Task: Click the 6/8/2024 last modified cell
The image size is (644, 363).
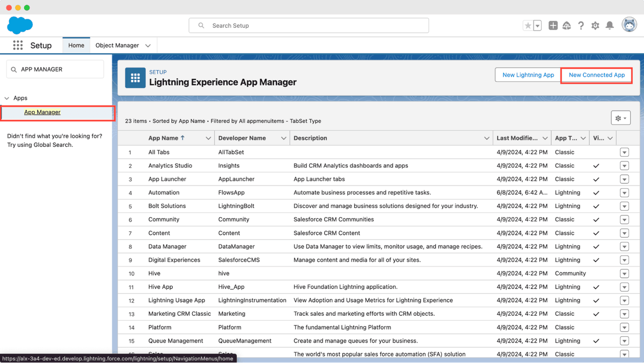Action: point(522,192)
